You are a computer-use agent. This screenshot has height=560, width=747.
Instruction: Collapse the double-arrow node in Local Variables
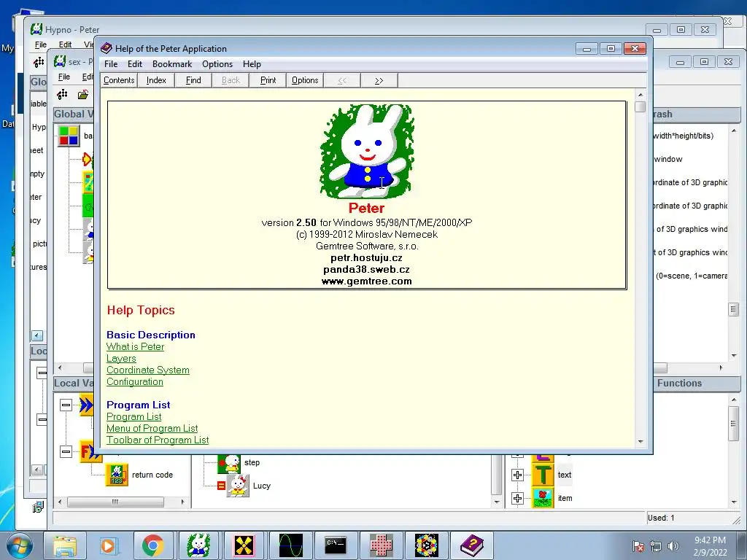(x=66, y=405)
